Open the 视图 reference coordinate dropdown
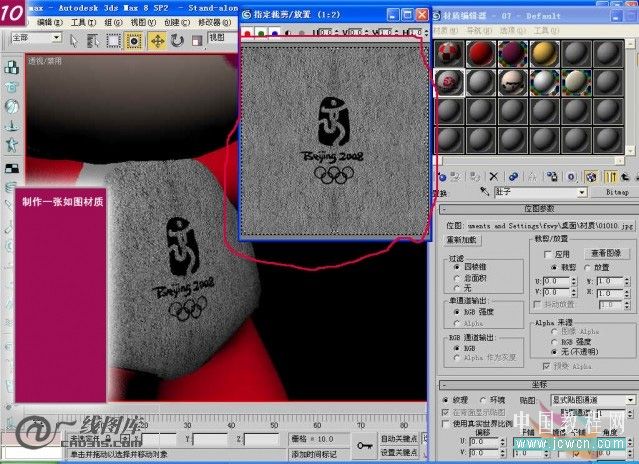Screen dimensions: 639x464 (x=223, y=38)
